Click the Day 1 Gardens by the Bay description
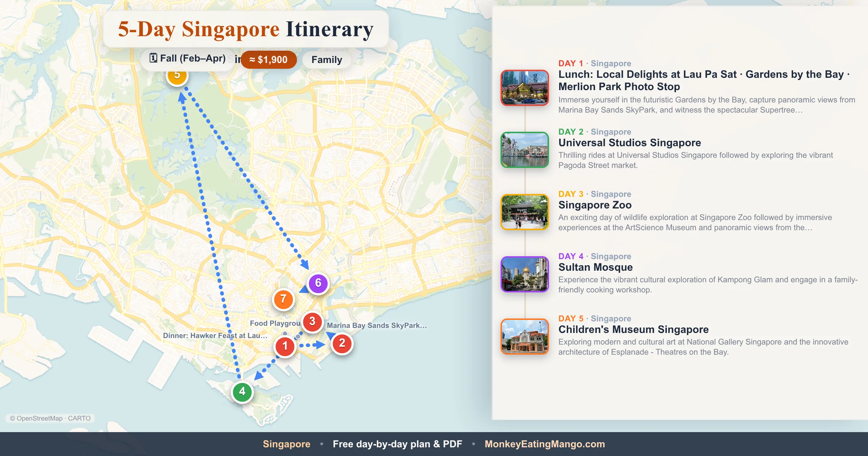 [707, 105]
